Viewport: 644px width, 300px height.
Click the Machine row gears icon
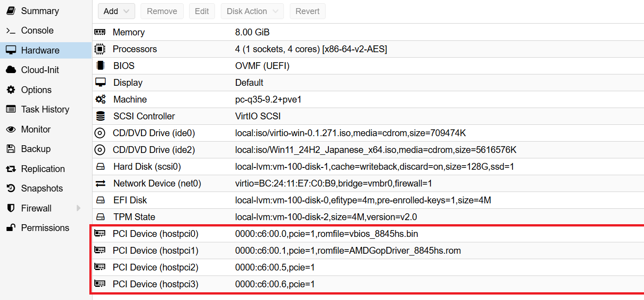[100, 99]
